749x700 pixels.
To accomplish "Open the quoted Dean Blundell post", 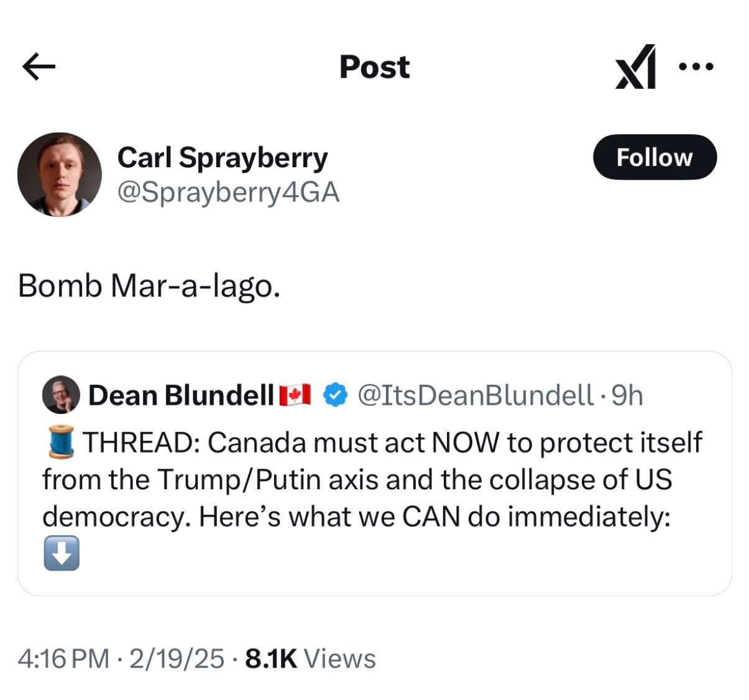I will point(373,479).
